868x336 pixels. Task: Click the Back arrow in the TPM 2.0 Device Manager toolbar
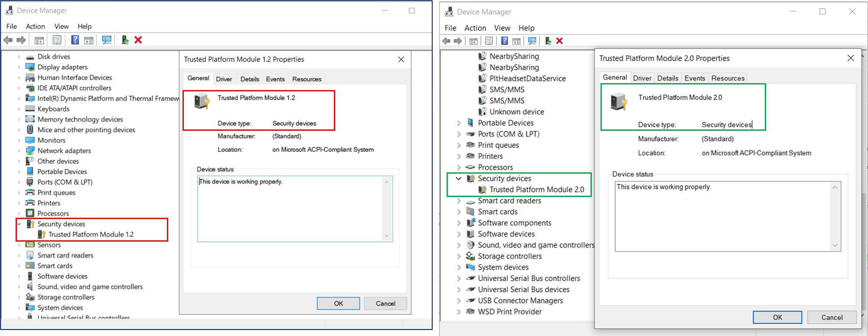point(447,41)
